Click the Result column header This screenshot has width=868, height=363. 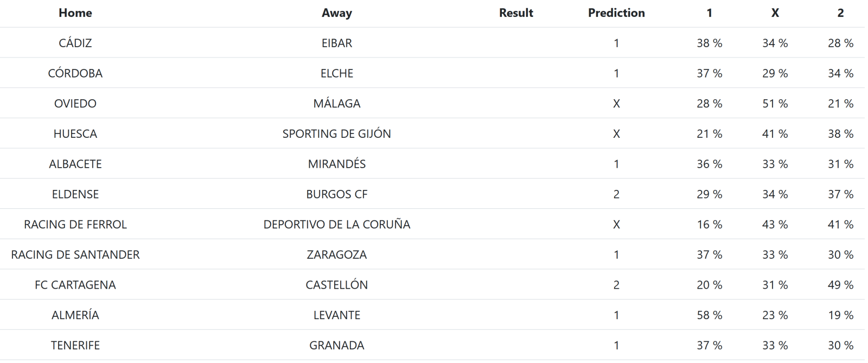516,13
